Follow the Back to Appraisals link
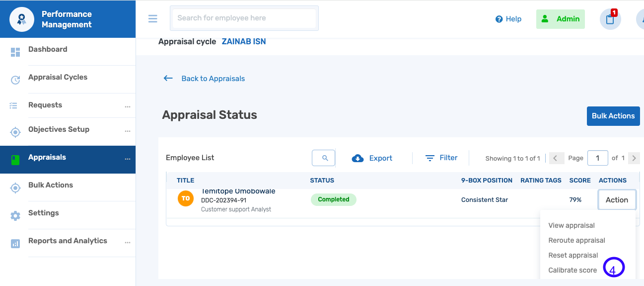 tap(213, 79)
